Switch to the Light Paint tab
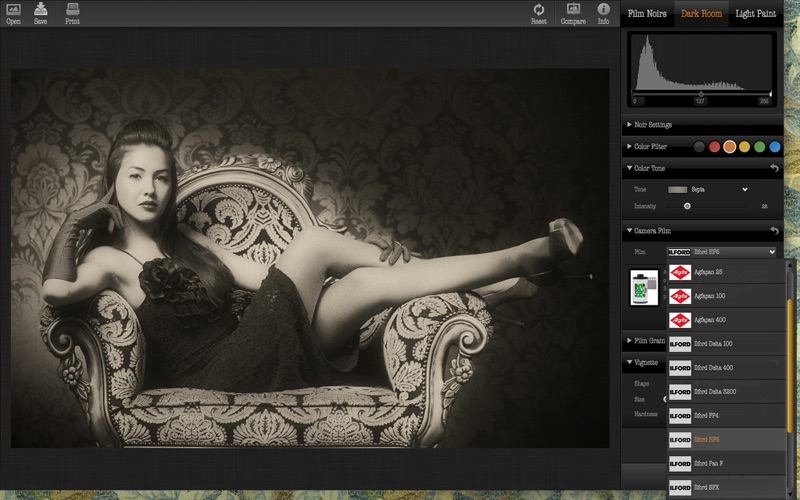Image resolution: width=800 pixels, height=500 pixels. coord(758,13)
